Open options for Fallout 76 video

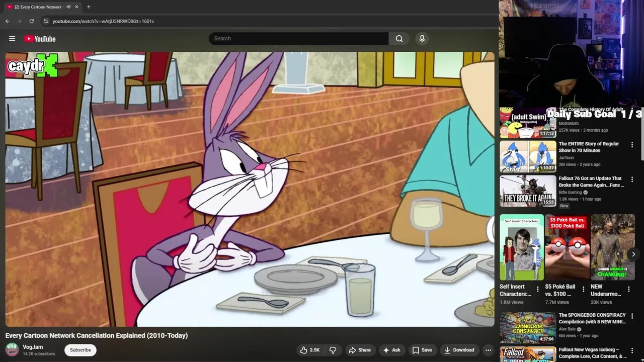click(632, 179)
